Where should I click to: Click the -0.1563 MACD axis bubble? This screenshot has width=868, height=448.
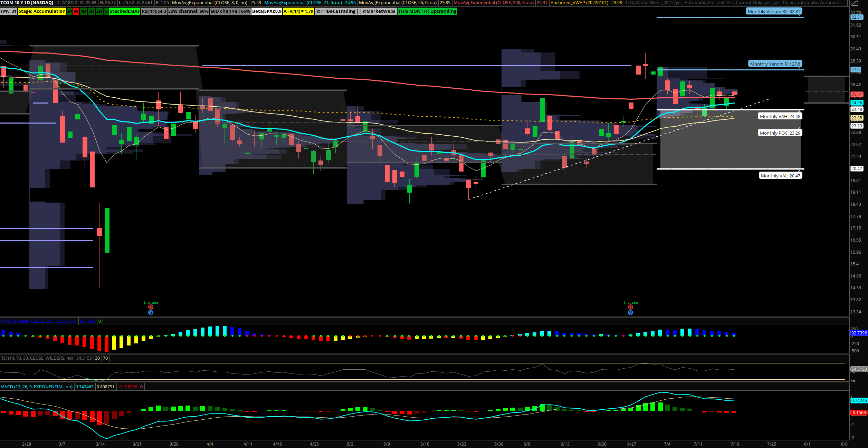point(859,412)
